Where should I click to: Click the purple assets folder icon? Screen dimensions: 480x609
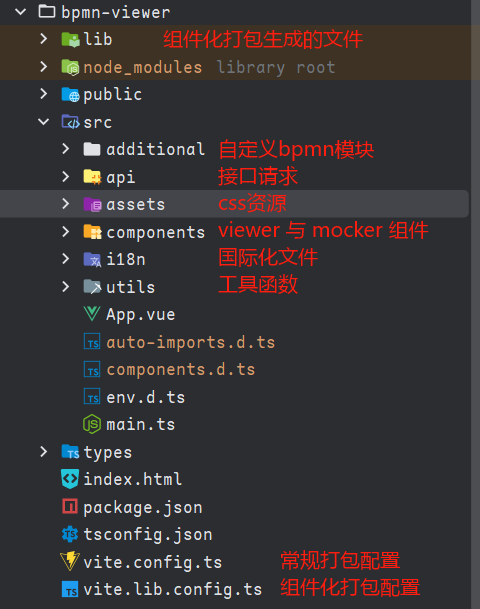92,204
